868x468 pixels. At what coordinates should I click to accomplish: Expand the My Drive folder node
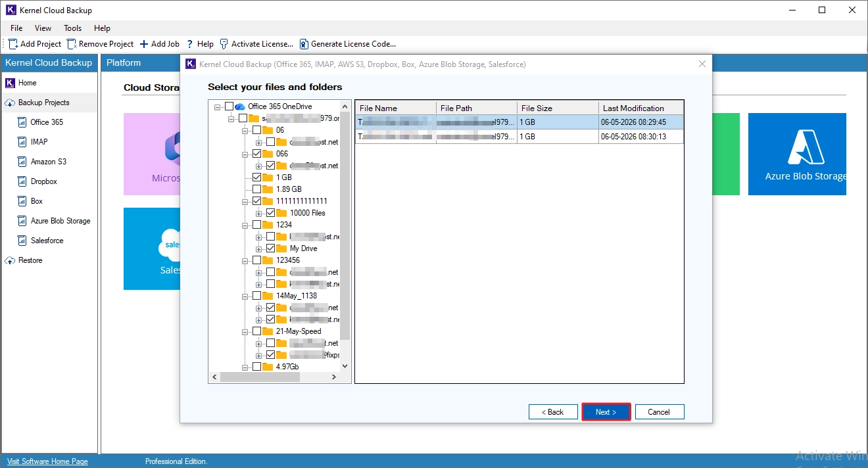pos(259,248)
